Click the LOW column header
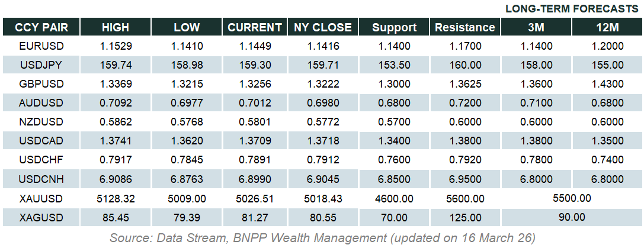Image resolution: width=644 pixels, height=248 pixels. coord(187,27)
